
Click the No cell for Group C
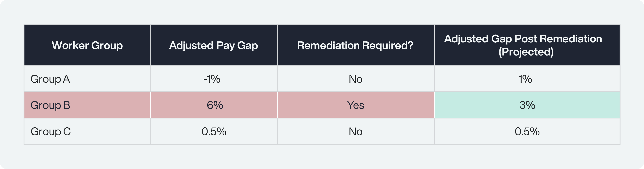point(355,131)
